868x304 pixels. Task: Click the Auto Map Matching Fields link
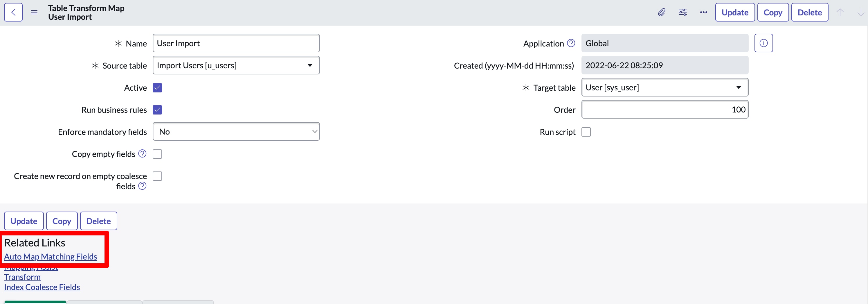pos(51,257)
